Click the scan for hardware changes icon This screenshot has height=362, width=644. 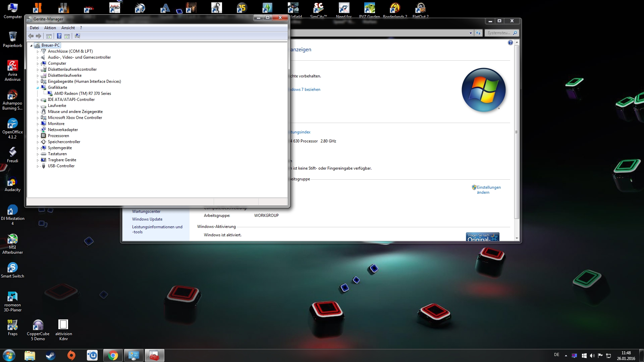tap(77, 36)
